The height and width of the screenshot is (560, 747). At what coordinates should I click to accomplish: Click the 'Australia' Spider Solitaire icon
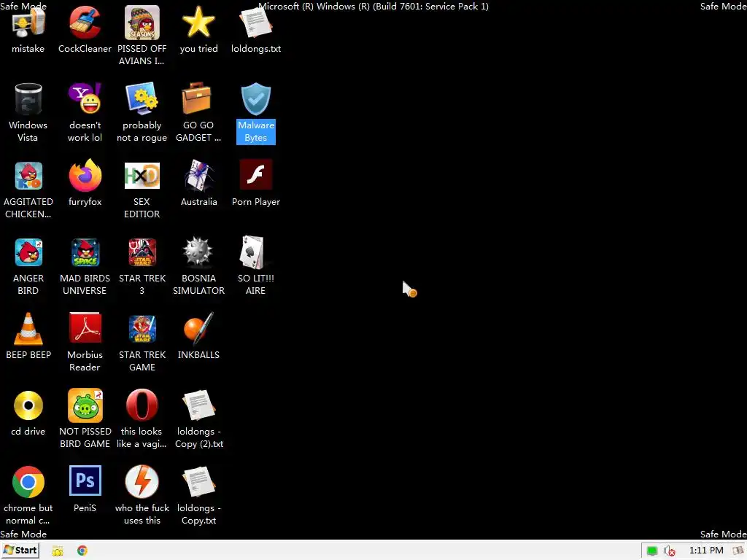coord(198,176)
